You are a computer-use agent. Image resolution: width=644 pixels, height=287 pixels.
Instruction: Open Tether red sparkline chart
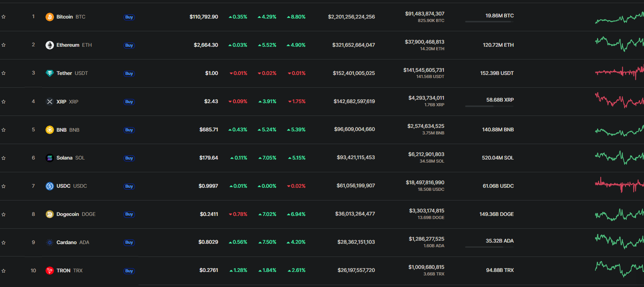tap(619, 72)
